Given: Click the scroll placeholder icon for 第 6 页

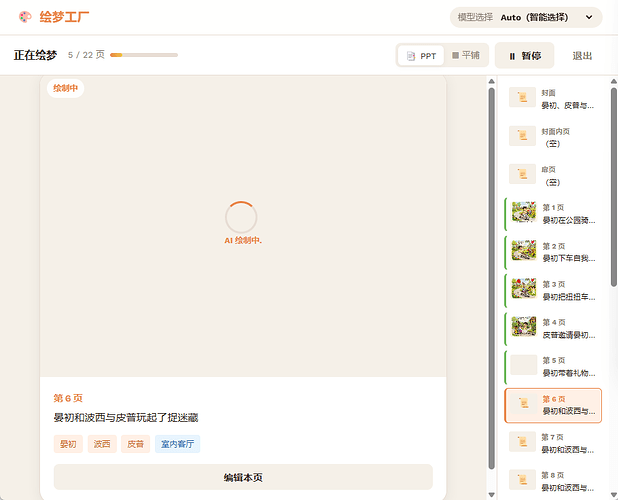Looking at the screenshot, I should (524, 403).
